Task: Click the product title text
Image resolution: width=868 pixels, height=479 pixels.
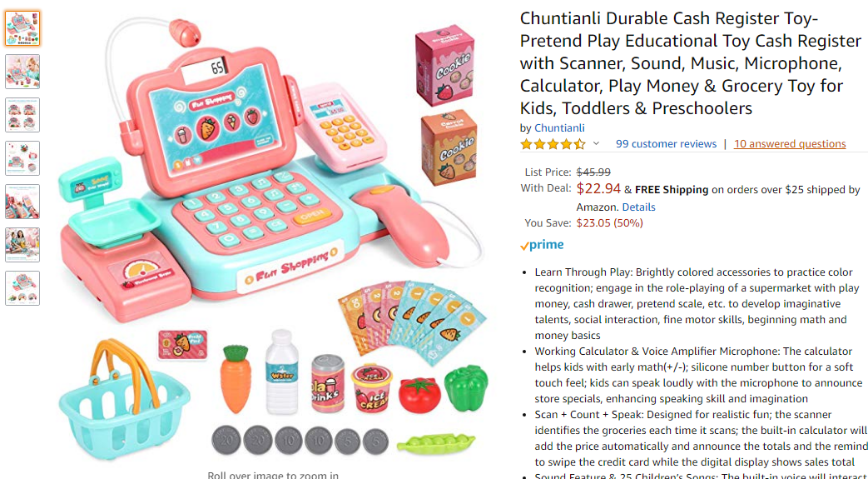Action: (x=690, y=63)
